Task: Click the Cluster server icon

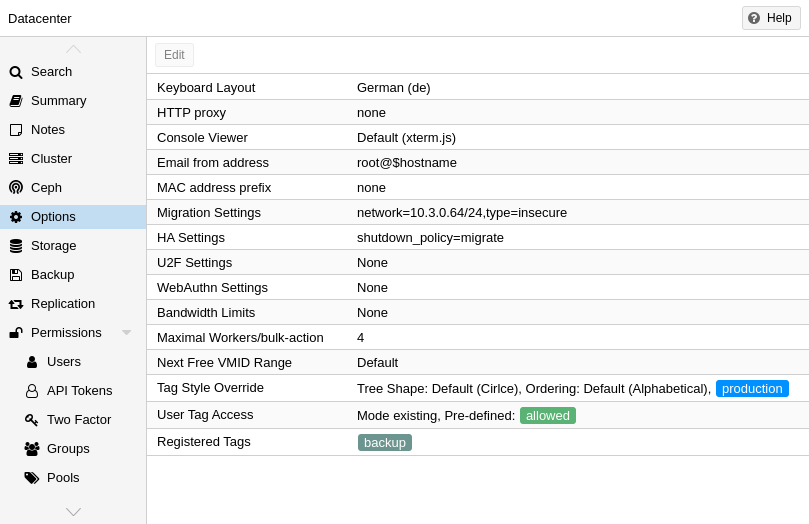Action: [16, 159]
